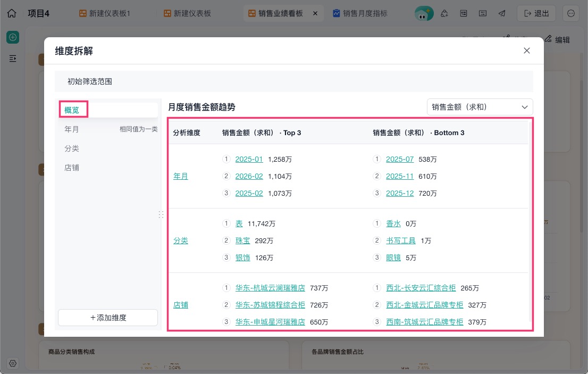Open settings gear in the sidebar

click(13, 363)
